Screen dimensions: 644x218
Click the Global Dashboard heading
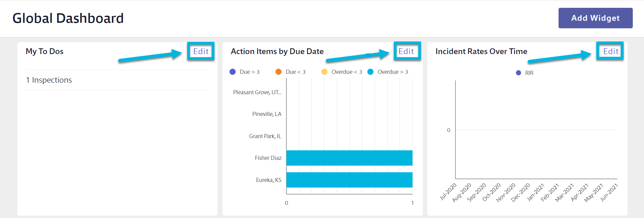click(68, 18)
